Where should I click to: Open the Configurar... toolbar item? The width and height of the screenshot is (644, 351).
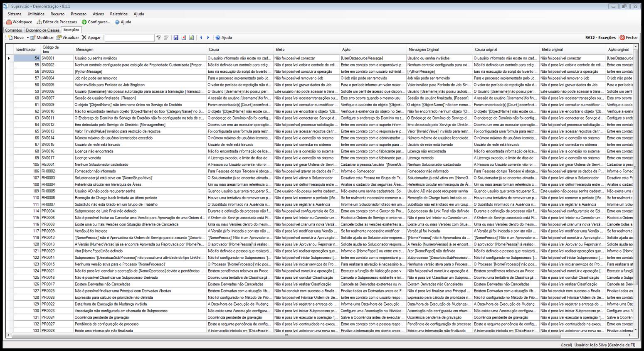point(96,22)
